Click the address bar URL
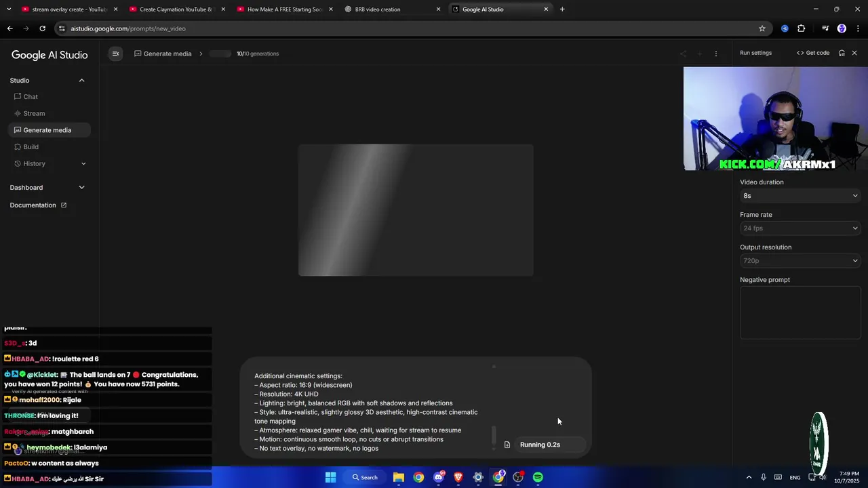 128,28
